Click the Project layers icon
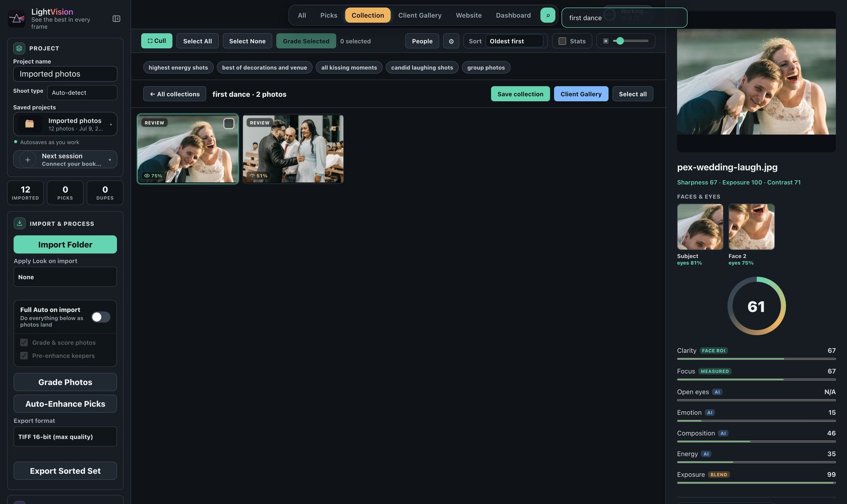Viewport: 847px width, 504px height. 19,48
